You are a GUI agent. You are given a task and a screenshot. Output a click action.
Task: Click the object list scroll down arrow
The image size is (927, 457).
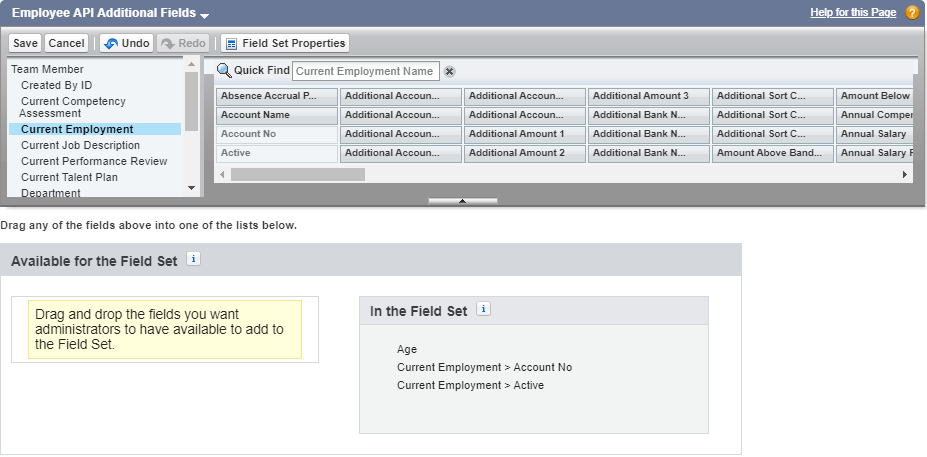[191, 188]
